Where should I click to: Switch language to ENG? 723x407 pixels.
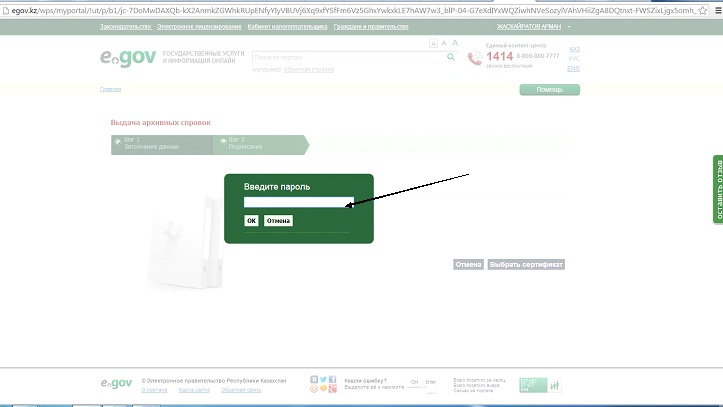[x=573, y=68]
